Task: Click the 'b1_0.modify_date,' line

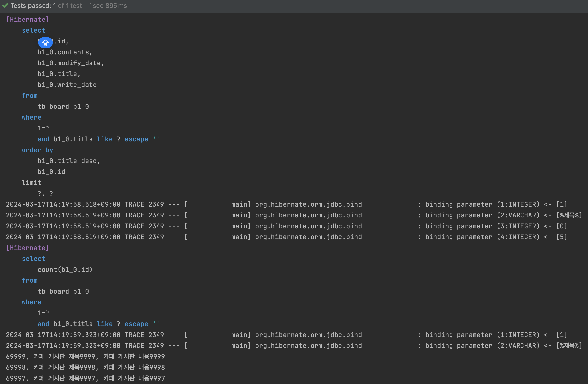Action: [71, 63]
